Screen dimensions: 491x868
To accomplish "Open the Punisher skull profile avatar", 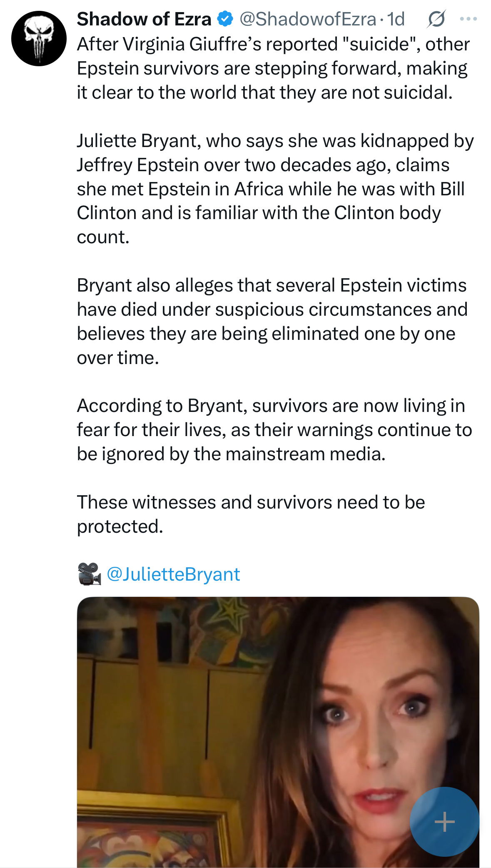I will tap(39, 39).
